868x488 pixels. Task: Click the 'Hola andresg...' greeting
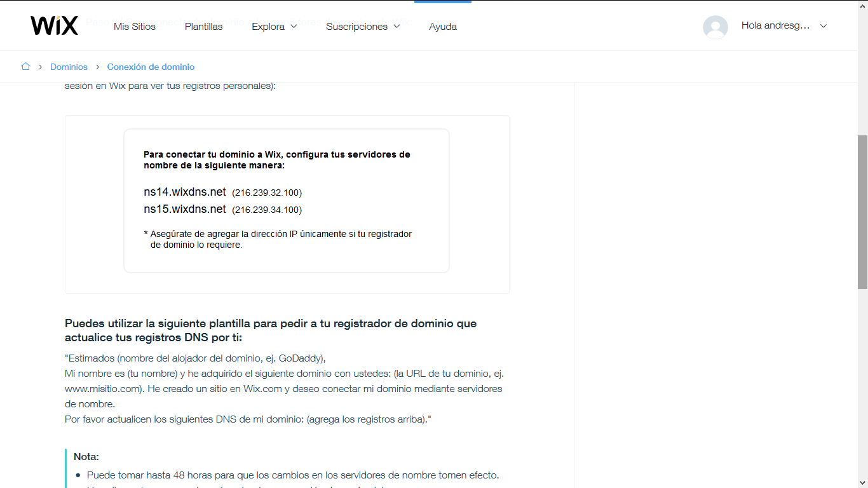pos(775,26)
